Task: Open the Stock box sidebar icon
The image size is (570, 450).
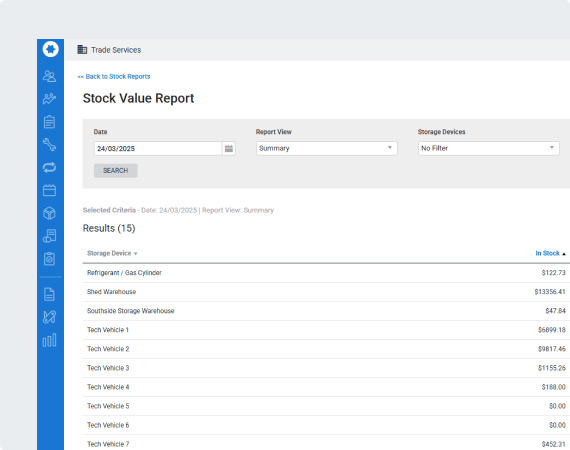Action: tap(49, 213)
